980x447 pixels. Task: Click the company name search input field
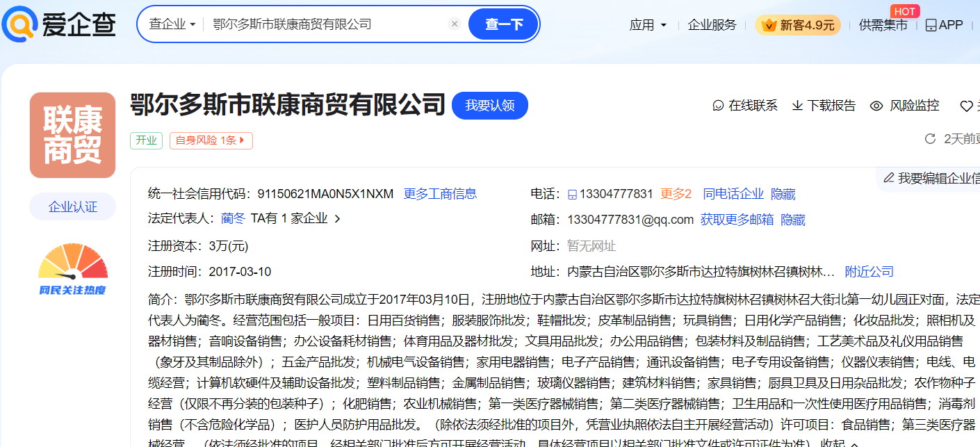(327, 24)
